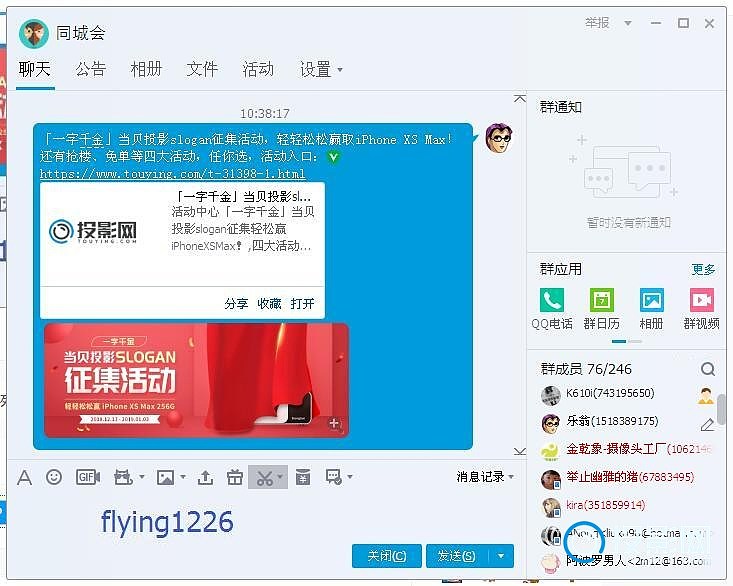This screenshot has height=586, width=733.
Task: Open the 公告 tab
Action: pyautogui.click(x=91, y=70)
